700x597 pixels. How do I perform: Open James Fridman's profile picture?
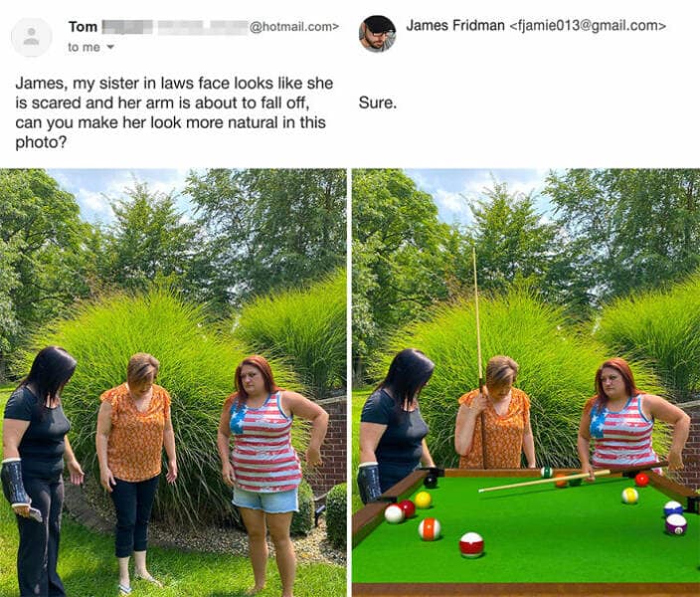[377, 34]
